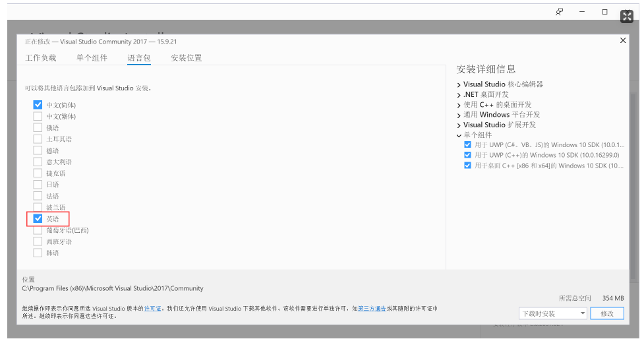This screenshot has height=343, width=644.
Task: Uncheck the 英语 language pack
Action: point(38,218)
